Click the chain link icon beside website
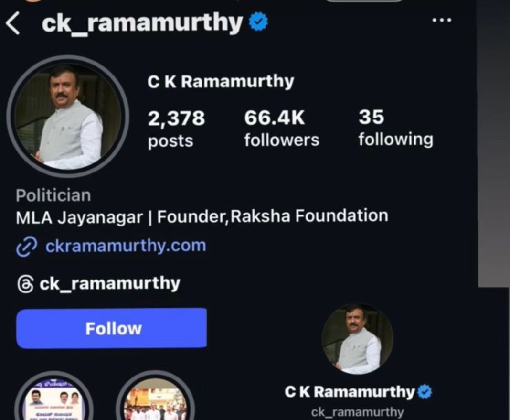 point(27,247)
